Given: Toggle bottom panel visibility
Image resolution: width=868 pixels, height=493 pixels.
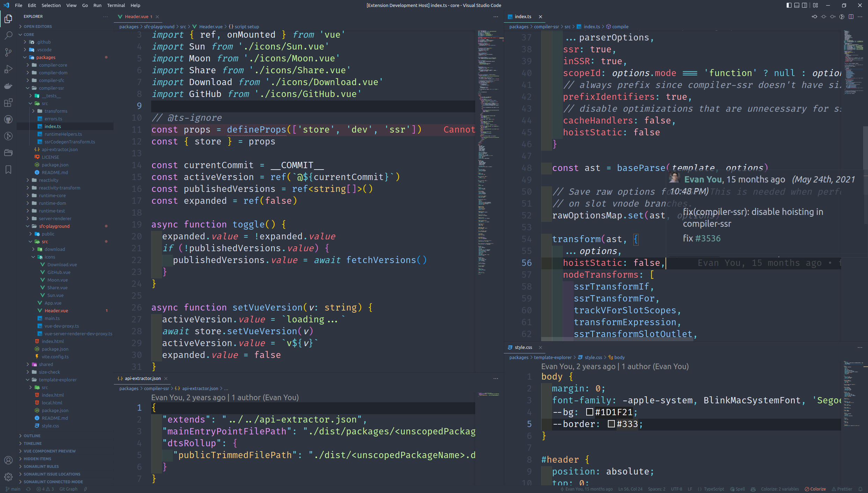Looking at the screenshot, I should click(x=797, y=5).
